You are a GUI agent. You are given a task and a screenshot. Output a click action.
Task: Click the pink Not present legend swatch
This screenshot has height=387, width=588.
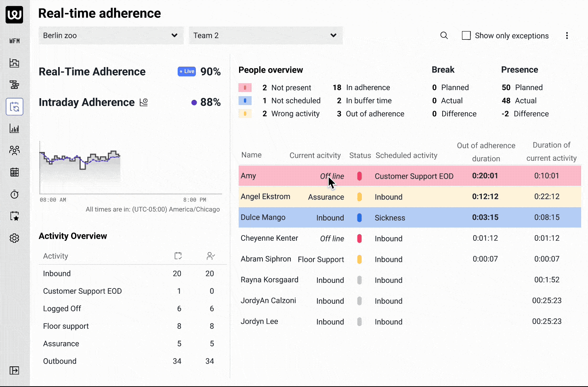point(245,88)
